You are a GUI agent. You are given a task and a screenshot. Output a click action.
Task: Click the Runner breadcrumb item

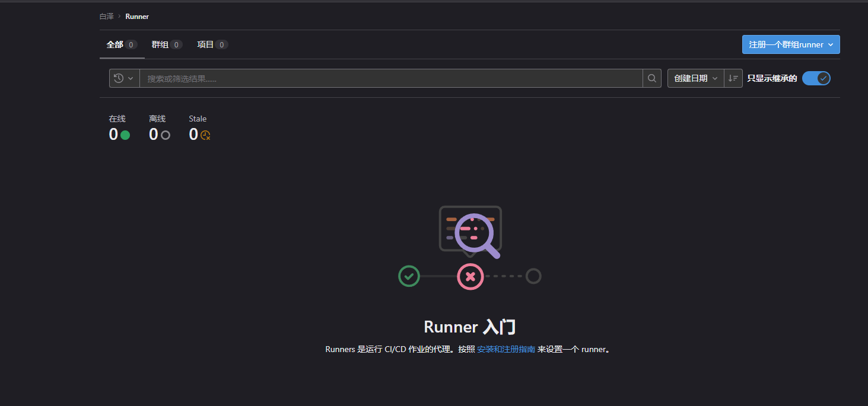pyautogui.click(x=137, y=17)
